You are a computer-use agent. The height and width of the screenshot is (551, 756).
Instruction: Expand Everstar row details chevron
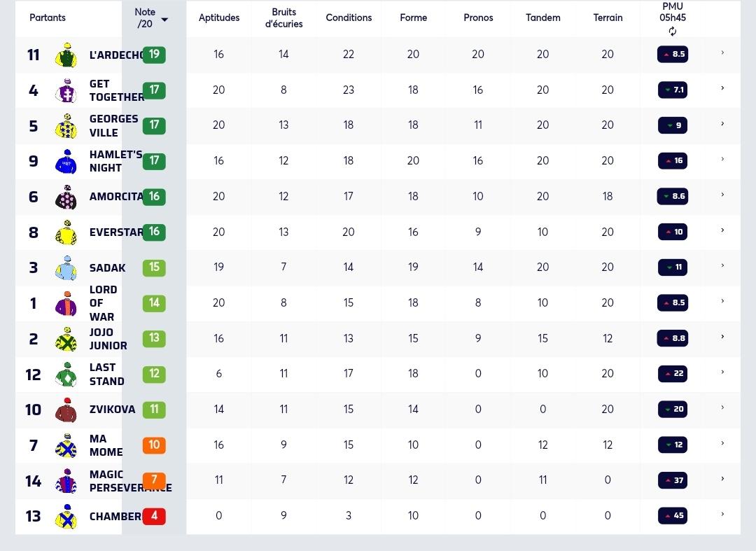point(722,230)
